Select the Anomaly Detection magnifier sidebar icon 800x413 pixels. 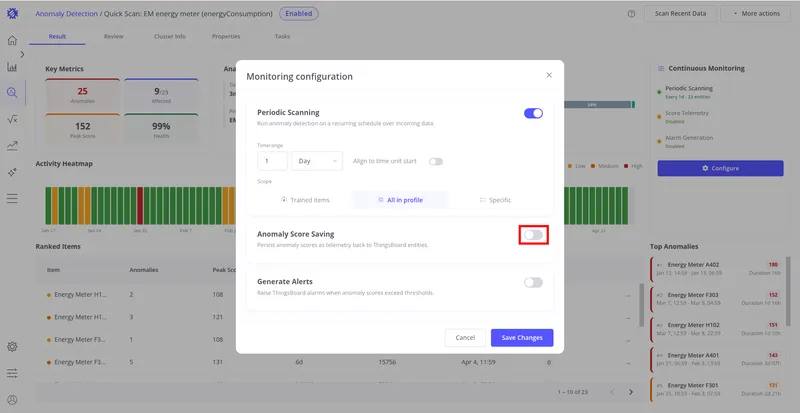pyautogui.click(x=12, y=92)
